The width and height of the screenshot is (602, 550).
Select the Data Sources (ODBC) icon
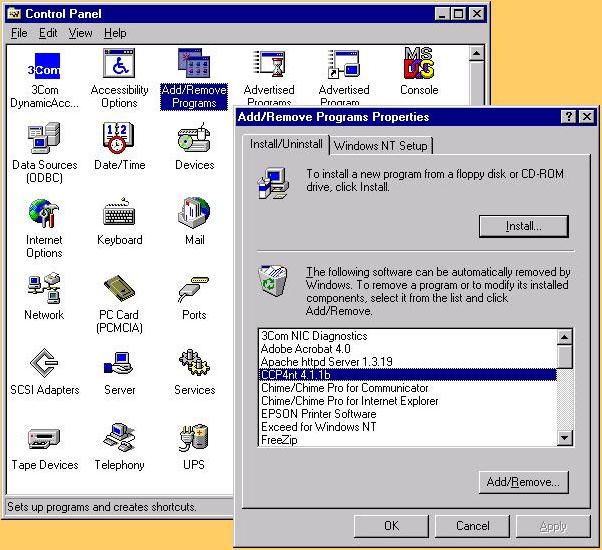coord(44,138)
